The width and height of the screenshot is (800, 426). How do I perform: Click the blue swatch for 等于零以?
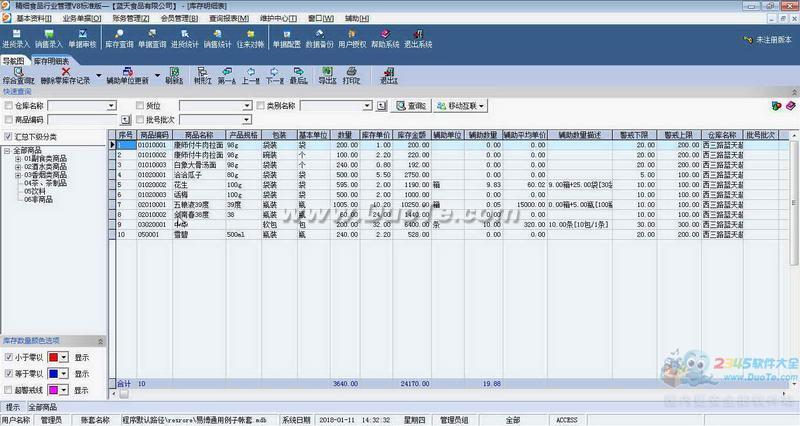pos(53,373)
